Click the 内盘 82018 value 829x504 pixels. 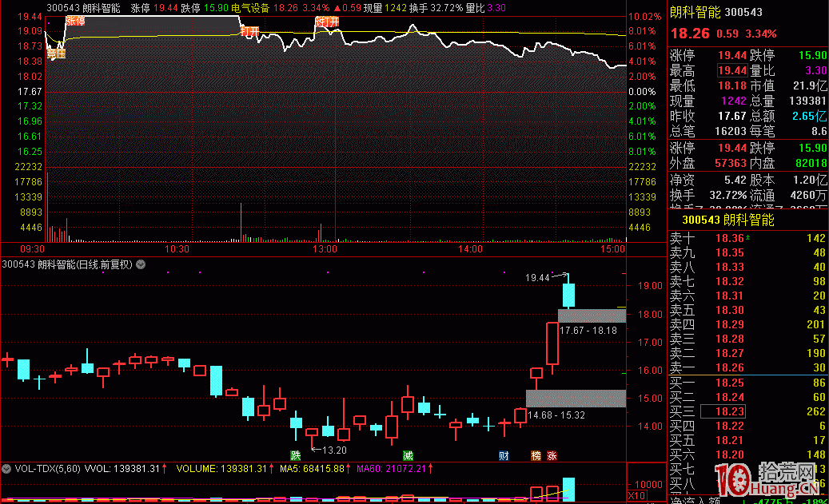pyautogui.click(x=811, y=163)
